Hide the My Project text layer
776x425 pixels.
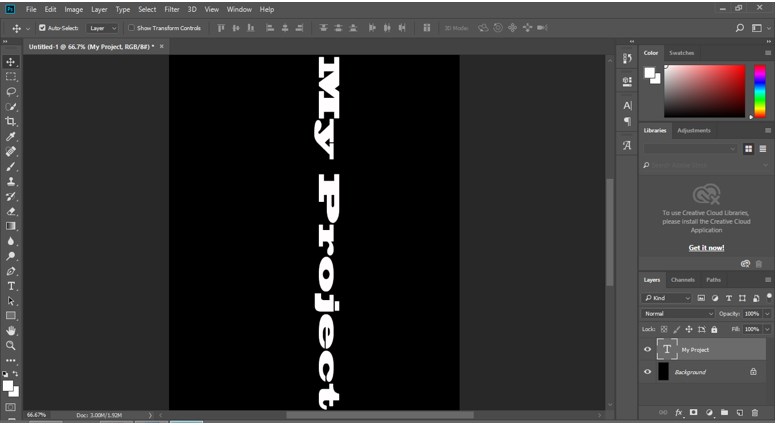pyautogui.click(x=647, y=349)
